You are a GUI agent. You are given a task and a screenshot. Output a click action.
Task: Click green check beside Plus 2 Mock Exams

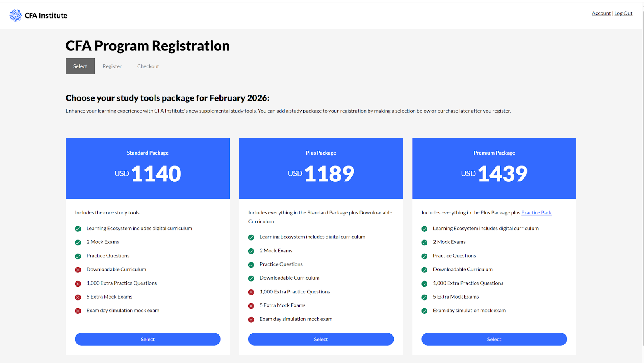pos(251,251)
